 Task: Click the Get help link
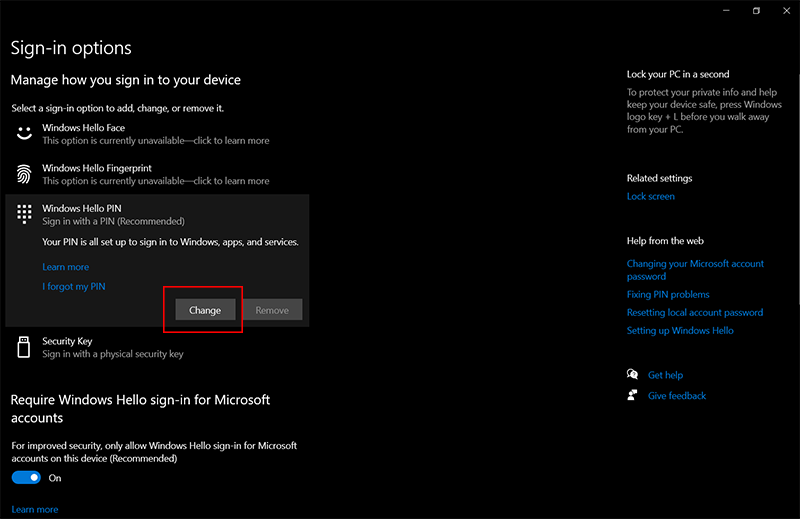point(665,375)
